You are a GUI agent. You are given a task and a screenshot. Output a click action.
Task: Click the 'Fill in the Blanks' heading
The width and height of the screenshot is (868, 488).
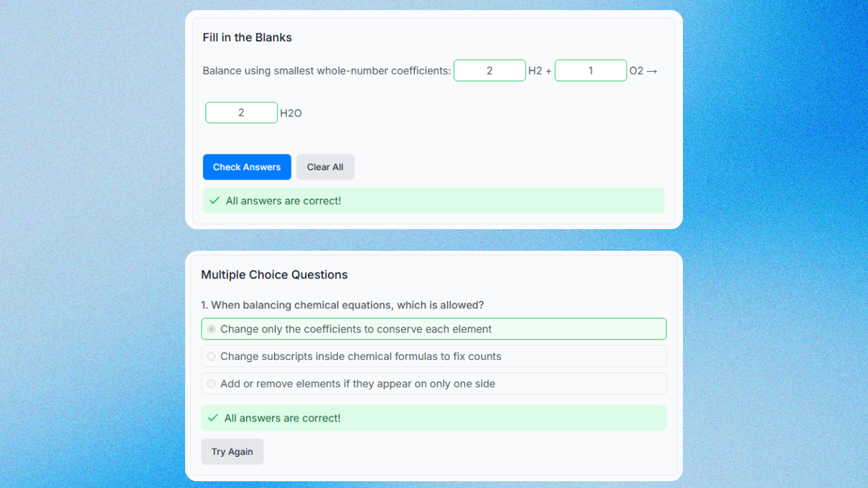(x=248, y=38)
